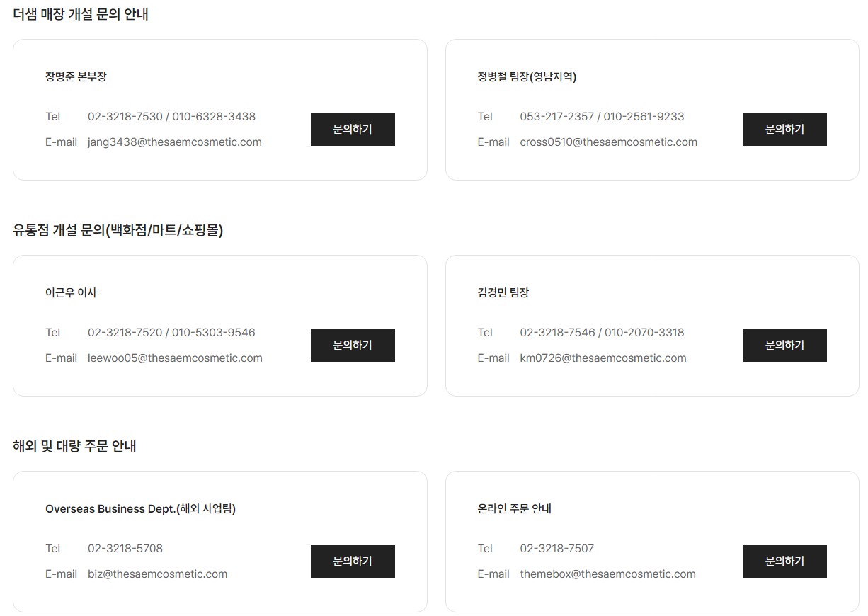Click 문의하기 button for Overseas Business Dept.

pyautogui.click(x=353, y=561)
